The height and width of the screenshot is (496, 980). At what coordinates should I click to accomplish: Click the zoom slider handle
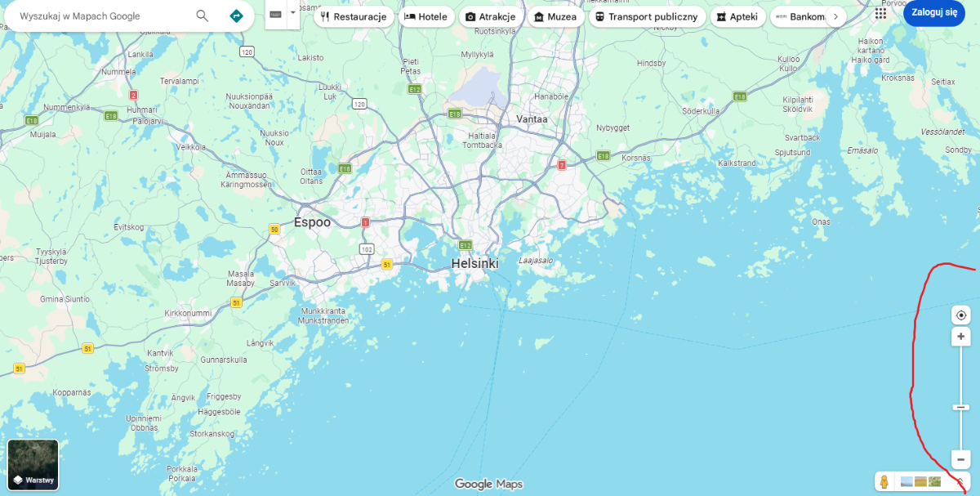pos(961,407)
